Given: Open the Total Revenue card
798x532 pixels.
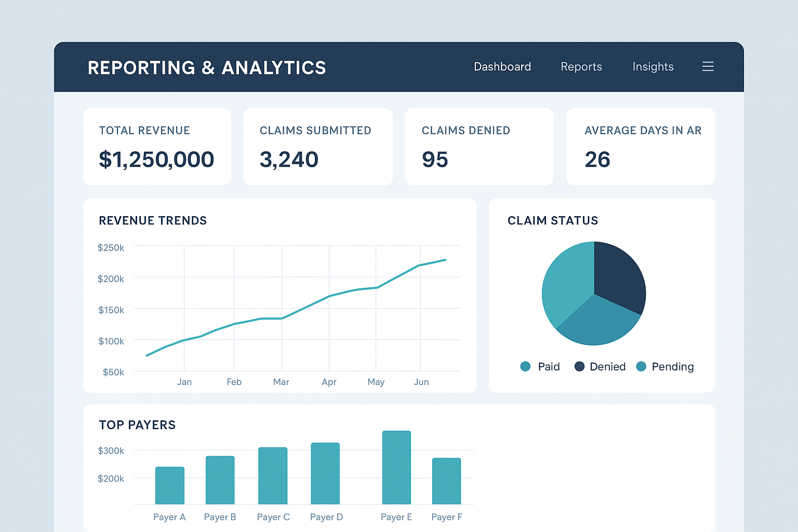Looking at the screenshot, I should click(x=157, y=147).
